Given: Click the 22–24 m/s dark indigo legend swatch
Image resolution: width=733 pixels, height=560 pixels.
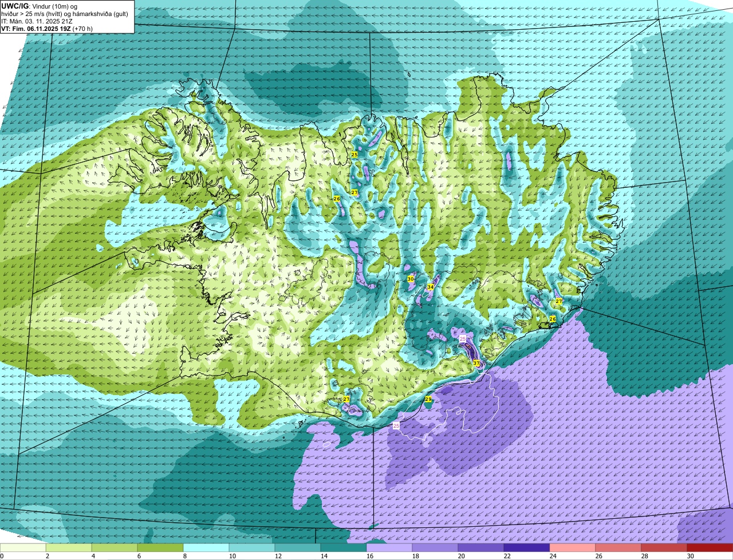Looking at the screenshot, I should point(527,547).
